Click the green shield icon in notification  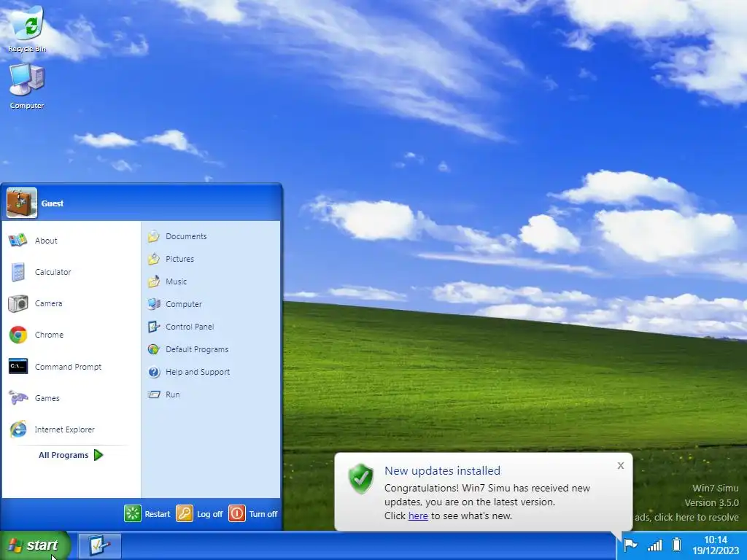pos(360,478)
